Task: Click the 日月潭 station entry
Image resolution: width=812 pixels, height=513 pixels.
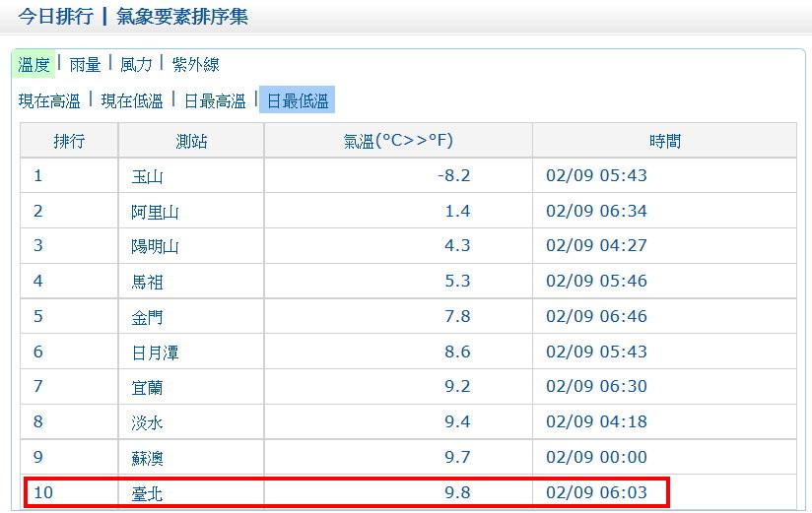Action: point(155,352)
